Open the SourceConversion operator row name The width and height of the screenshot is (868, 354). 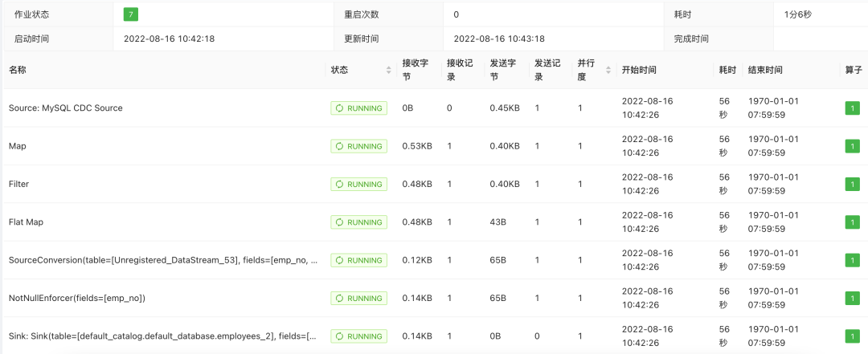click(162, 260)
